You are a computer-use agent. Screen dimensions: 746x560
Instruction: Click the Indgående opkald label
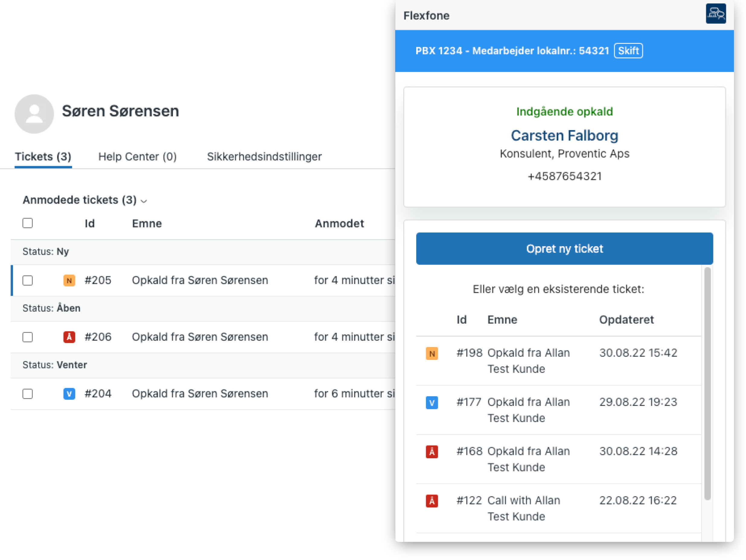pos(565,112)
